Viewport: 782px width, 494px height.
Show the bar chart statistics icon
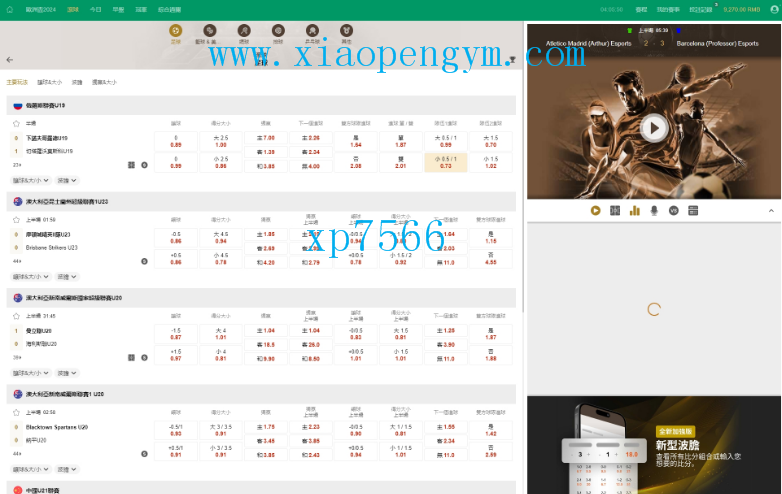pos(634,211)
